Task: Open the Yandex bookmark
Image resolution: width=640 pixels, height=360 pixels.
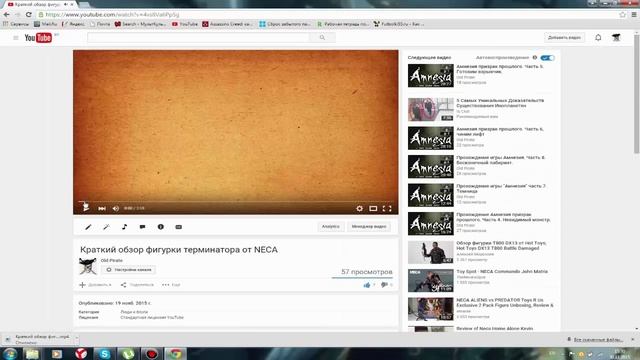Action: tap(73, 24)
